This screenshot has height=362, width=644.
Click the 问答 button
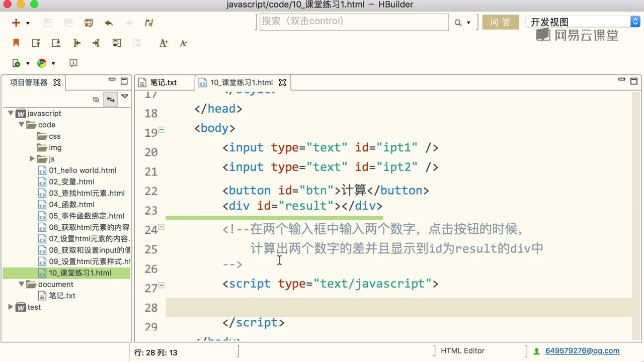coord(500,22)
